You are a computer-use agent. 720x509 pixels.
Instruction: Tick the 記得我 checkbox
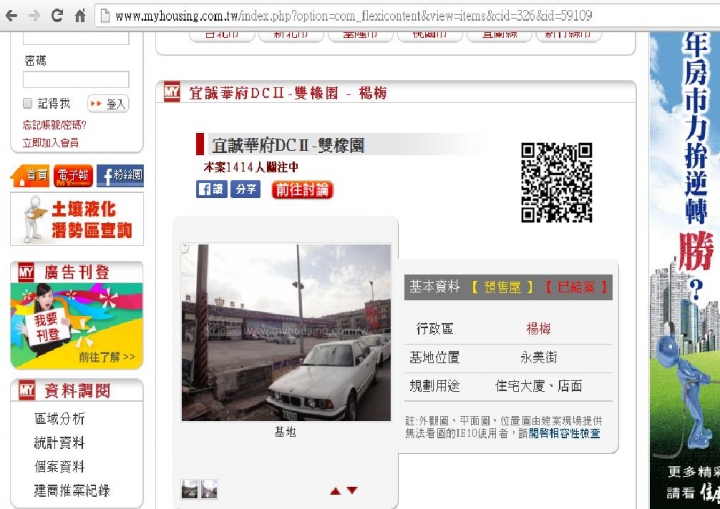[28, 103]
